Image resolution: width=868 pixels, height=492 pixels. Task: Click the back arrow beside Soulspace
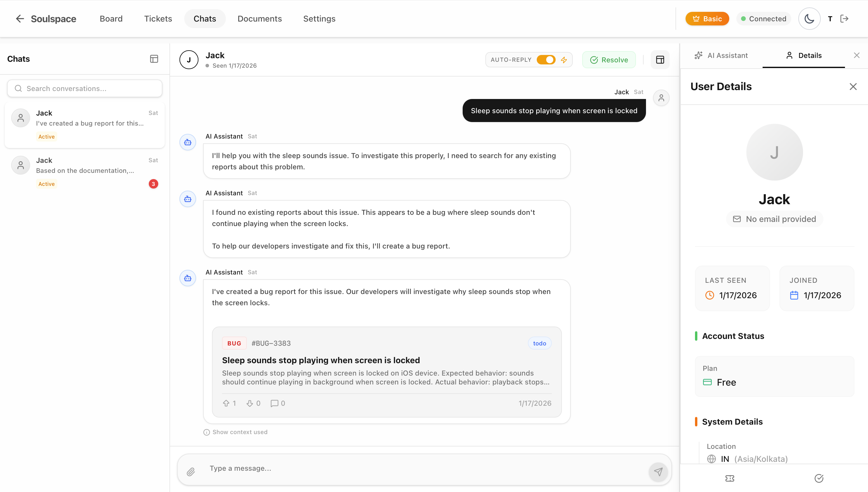[x=20, y=19]
